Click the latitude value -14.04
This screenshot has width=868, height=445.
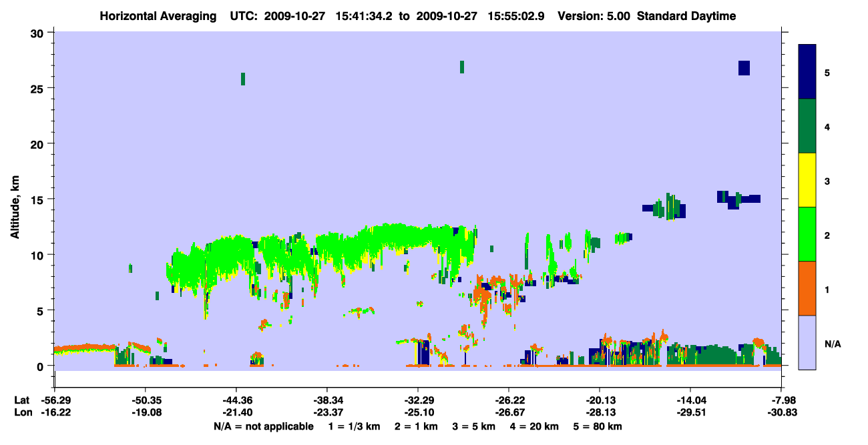pos(690,400)
